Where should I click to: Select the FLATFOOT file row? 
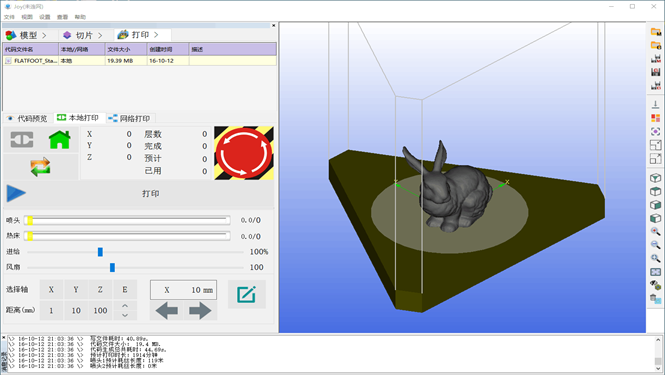140,61
